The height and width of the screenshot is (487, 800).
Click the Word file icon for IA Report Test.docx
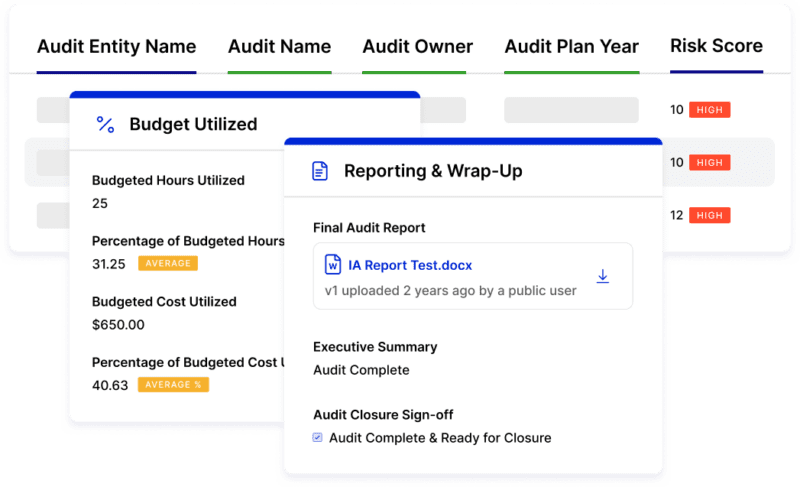coord(333,265)
